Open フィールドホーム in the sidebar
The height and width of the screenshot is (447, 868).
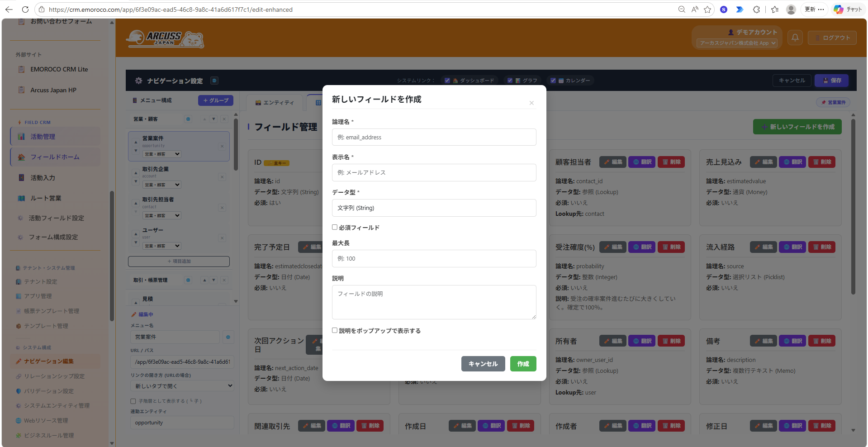pyautogui.click(x=55, y=157)
